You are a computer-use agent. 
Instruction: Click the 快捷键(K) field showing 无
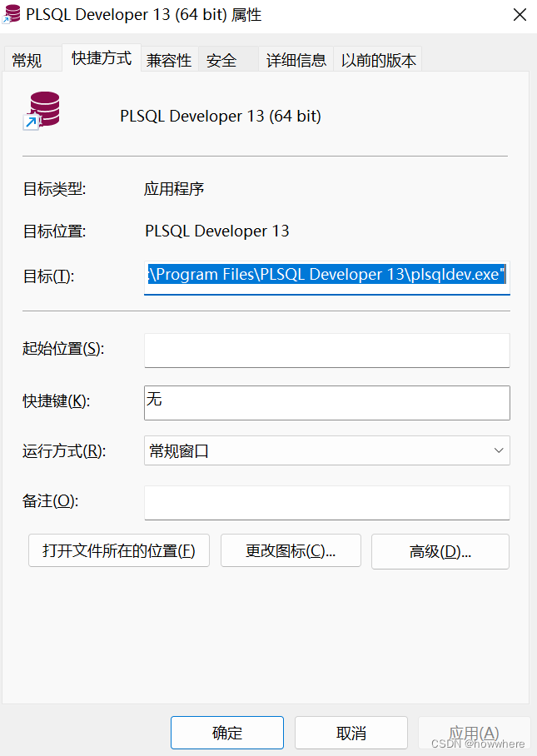(327, 403)
